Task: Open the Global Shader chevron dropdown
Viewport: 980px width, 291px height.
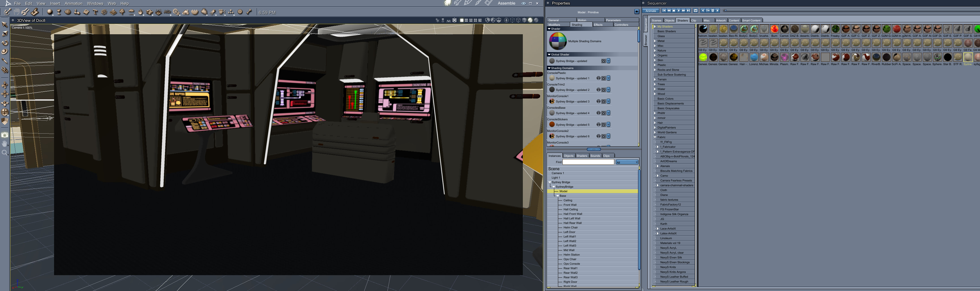Action: tap(608, 61)
